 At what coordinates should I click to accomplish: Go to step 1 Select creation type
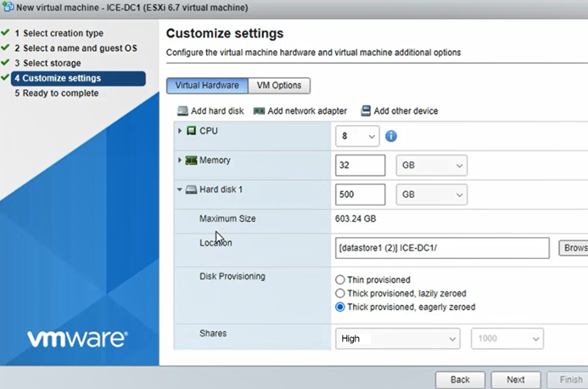point(59,33)
